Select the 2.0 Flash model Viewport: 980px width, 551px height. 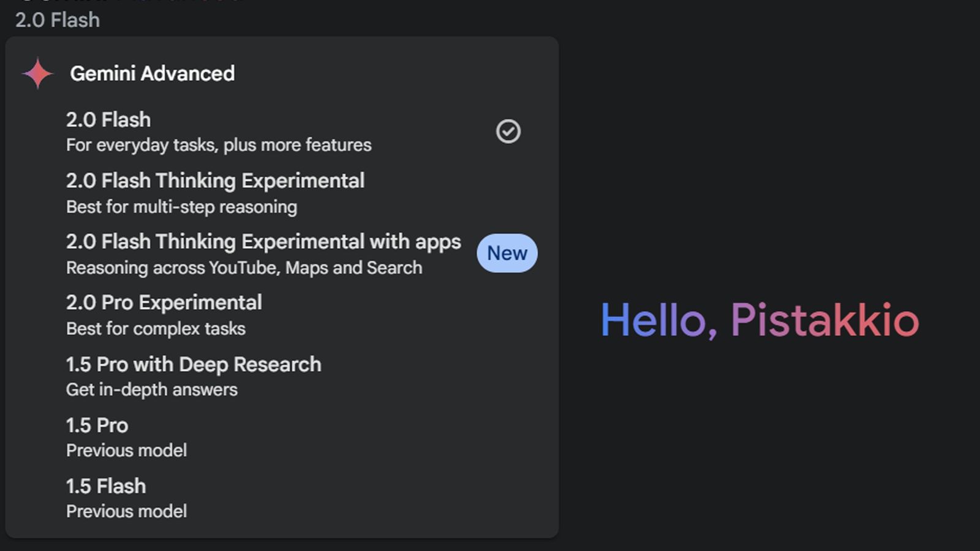click(x=282, y=132)
